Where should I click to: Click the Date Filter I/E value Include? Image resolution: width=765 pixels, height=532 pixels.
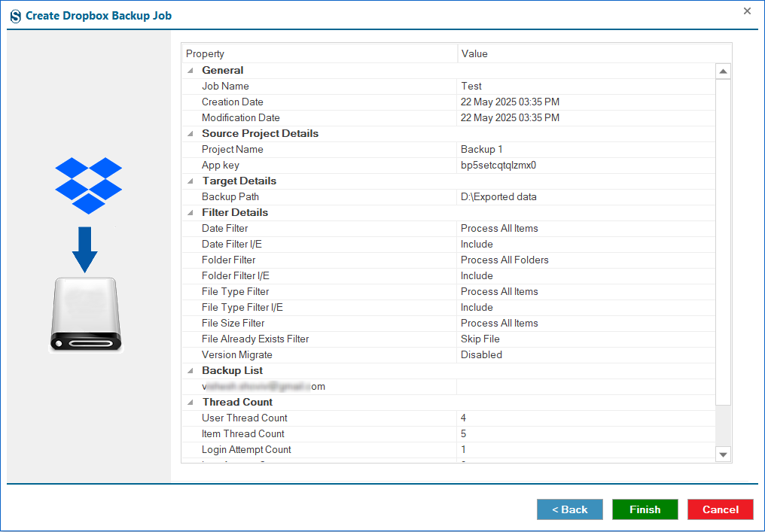point(477,245)
